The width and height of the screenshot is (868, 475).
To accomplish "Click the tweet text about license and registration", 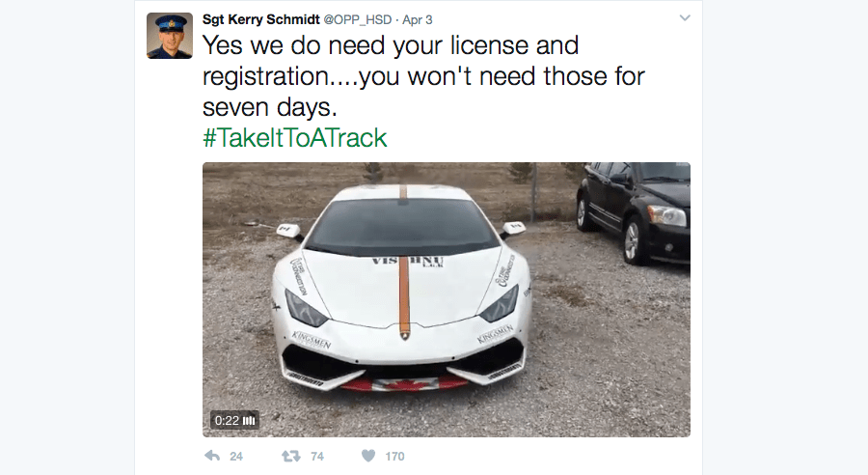I will pos(423,76).
